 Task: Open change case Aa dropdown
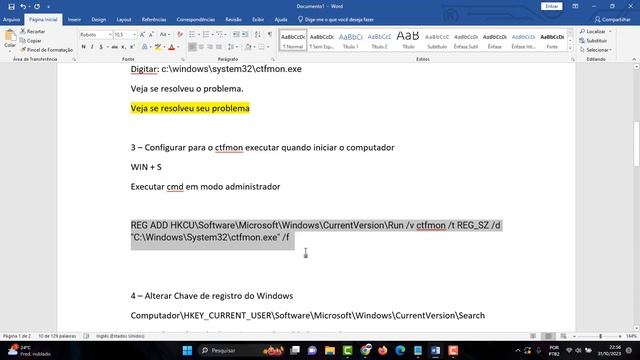click(x=164, y=35)
